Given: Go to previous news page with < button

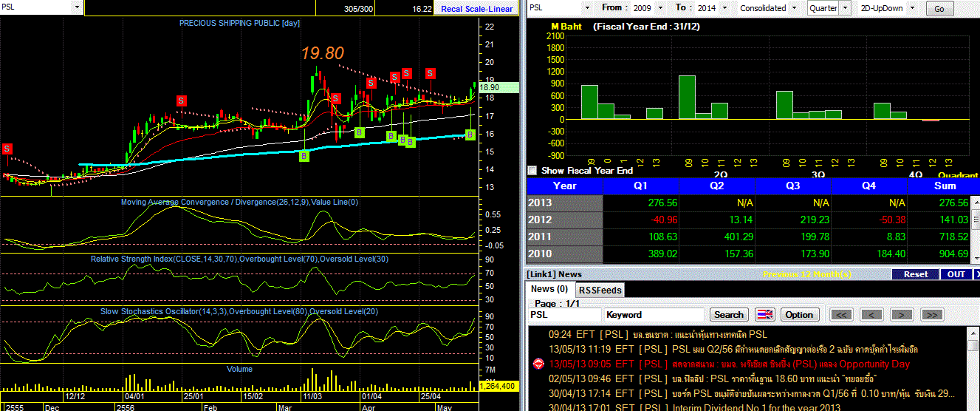Looking at the screenshot, I should (x=872, y=315).
